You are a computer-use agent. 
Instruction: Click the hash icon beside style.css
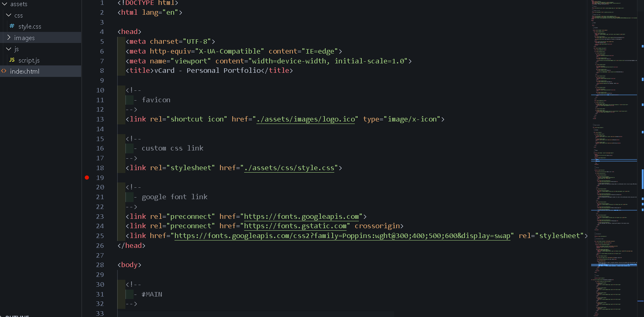click(12, 26)
